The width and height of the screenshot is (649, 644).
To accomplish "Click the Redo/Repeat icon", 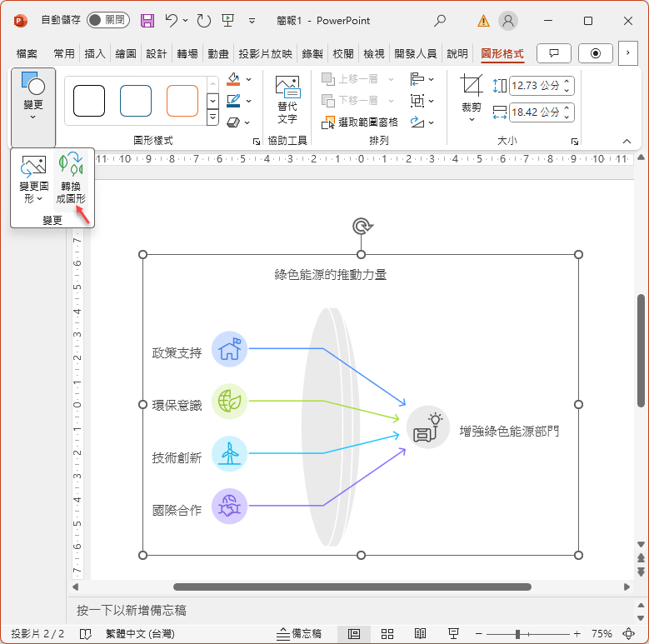I will (203, 20).
